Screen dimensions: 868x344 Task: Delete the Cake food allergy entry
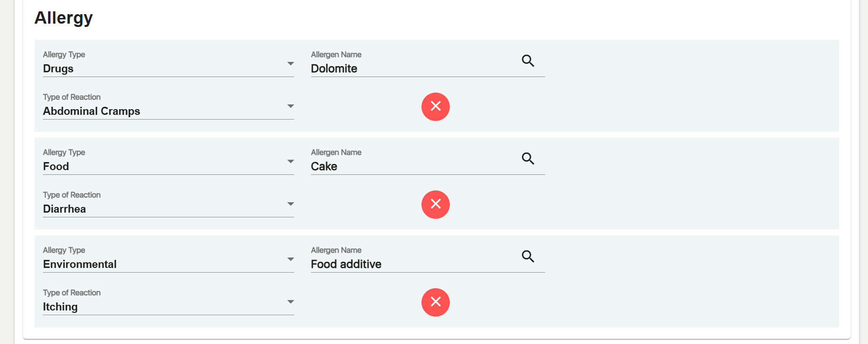pos(435,205)
